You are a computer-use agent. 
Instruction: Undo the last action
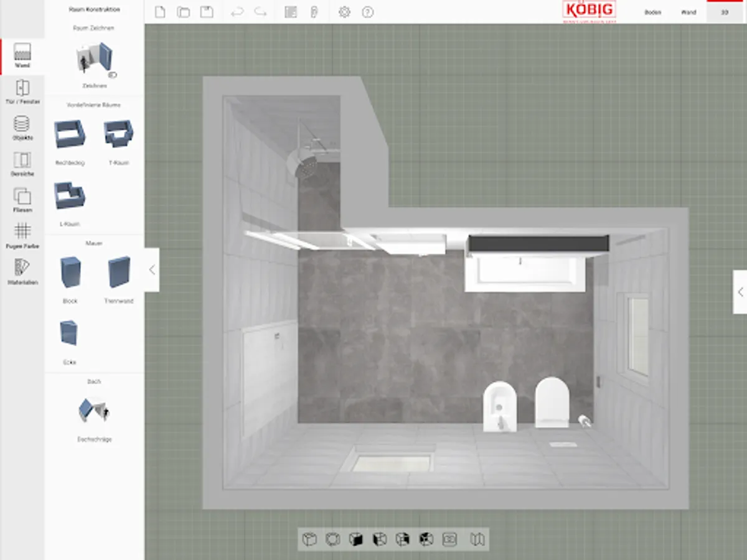tap(237, 12)
